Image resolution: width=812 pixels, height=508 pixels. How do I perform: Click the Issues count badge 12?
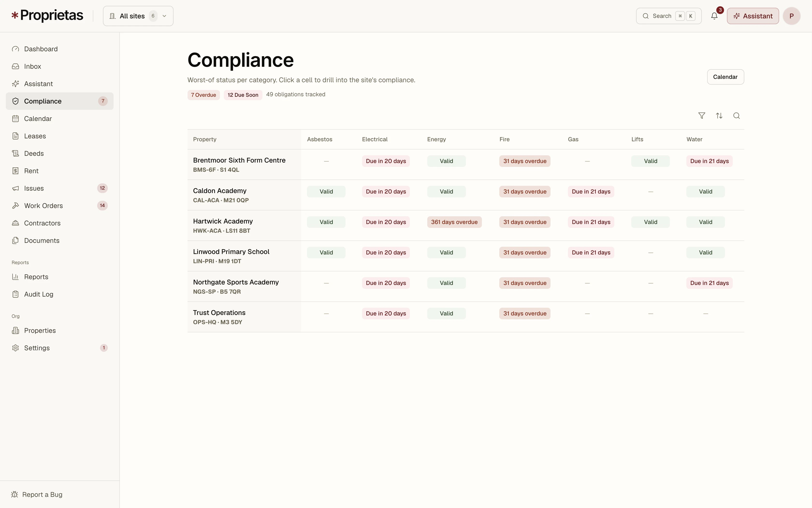[x=102, y=188]
